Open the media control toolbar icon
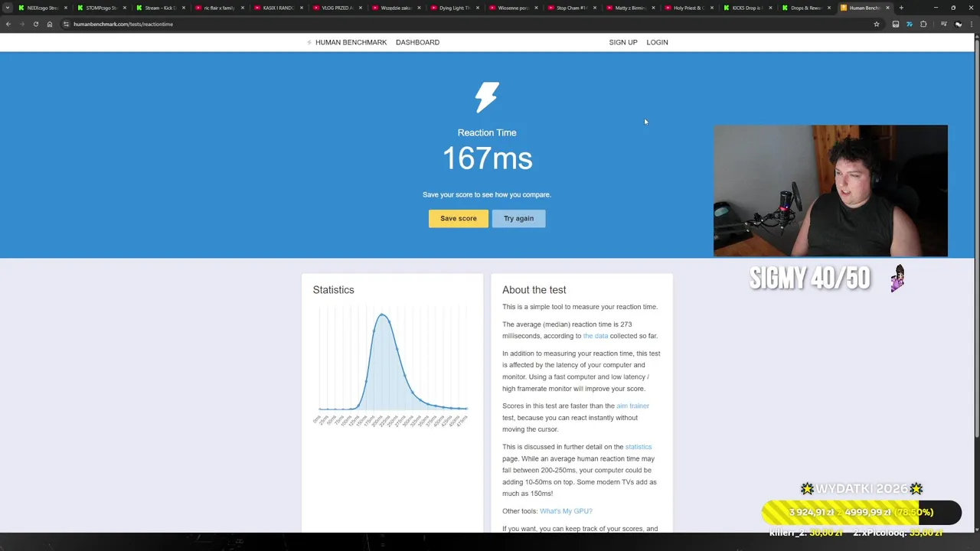This screenshot has height=551, width=980. tap(944, 24)
